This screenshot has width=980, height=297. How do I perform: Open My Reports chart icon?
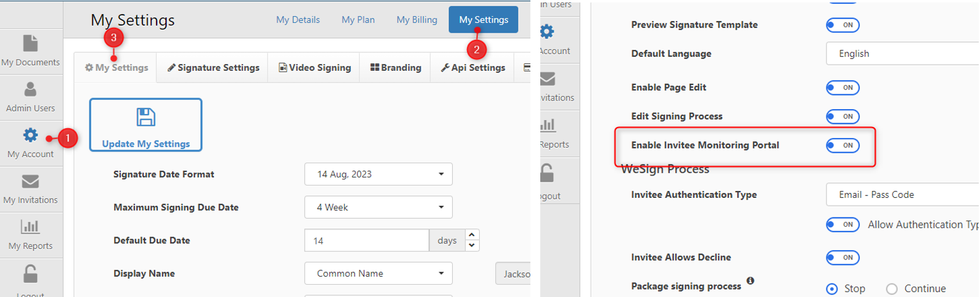30,227
